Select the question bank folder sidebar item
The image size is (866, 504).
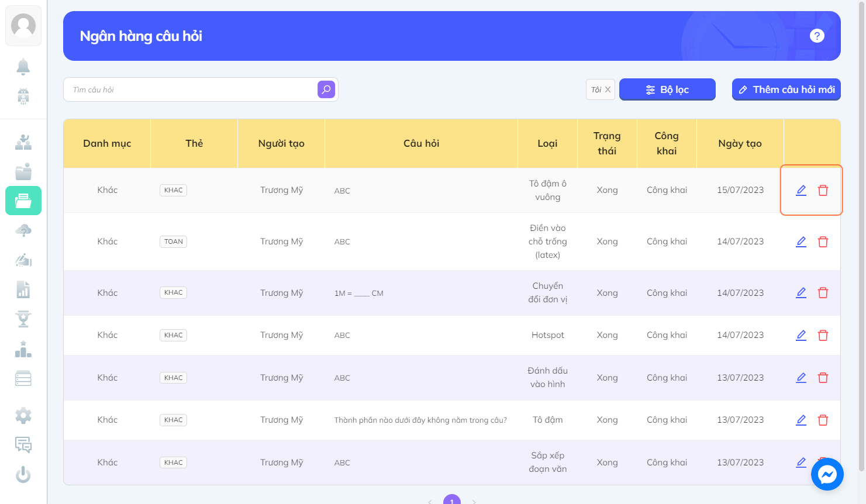click(23, 201)
